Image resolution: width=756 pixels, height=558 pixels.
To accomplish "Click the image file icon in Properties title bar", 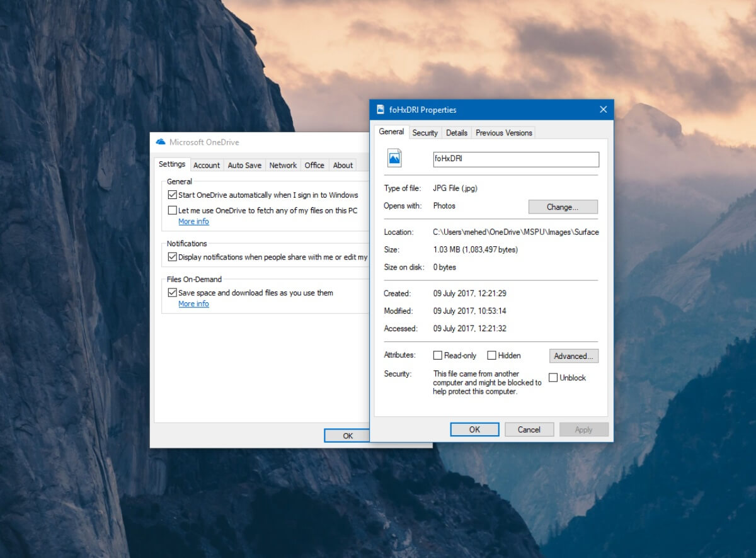I will click(381, 109).
